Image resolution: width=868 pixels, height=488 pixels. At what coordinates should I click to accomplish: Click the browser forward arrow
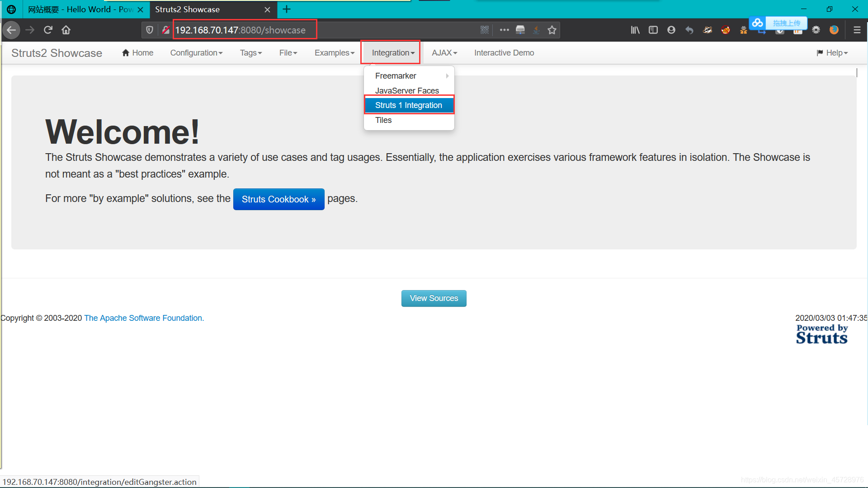coord(30,30)
